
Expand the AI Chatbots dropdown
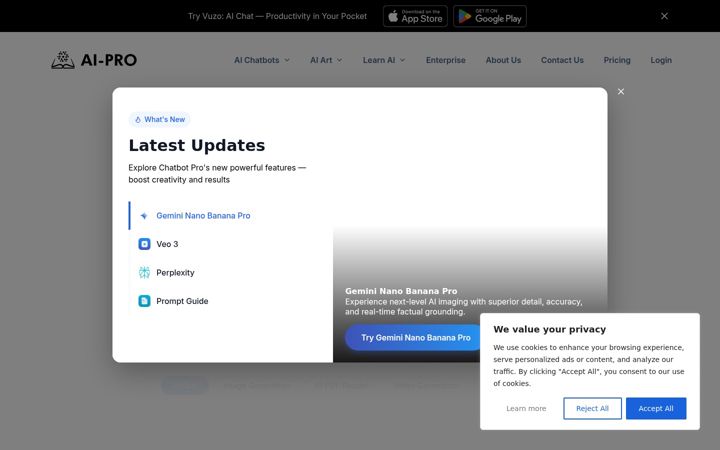[262, 60]
